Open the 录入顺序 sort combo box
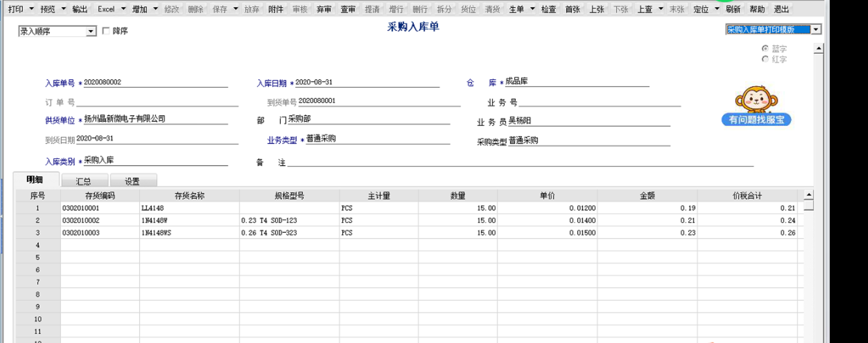Image resolution: width=868 pixels, height=343 pixels. (x=58, y=32)
